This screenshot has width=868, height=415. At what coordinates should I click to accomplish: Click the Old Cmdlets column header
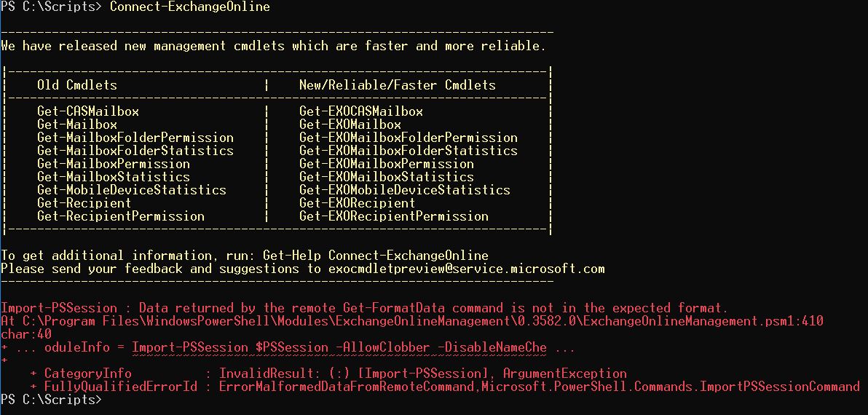(x=77, y=85)
